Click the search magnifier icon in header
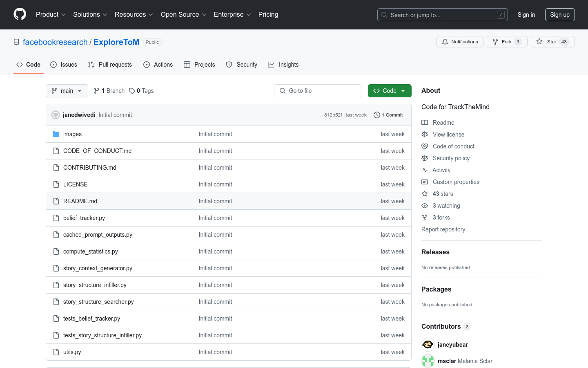The width and height of the screenshot is (588, 368). (x=384, y=15)
